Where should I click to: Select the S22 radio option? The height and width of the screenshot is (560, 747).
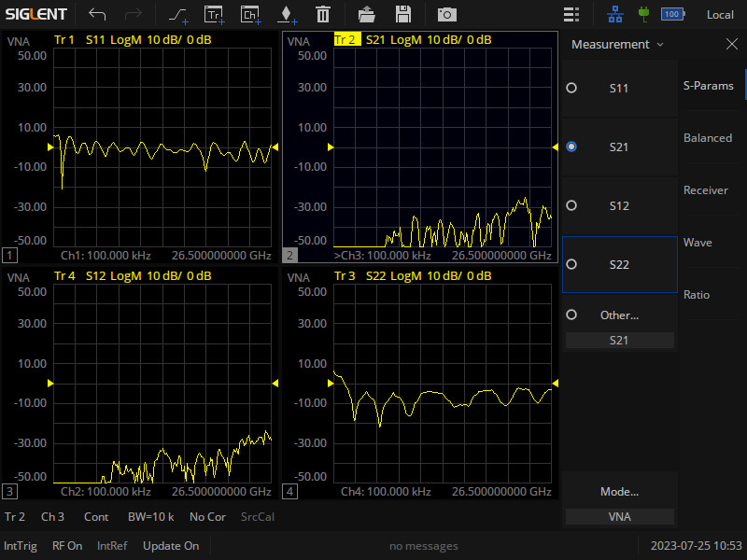coord(620,264)
